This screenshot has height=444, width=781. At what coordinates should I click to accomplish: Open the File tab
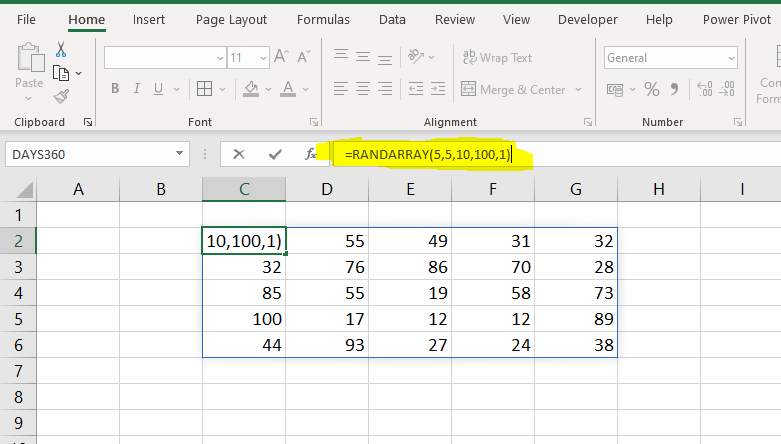26,19
